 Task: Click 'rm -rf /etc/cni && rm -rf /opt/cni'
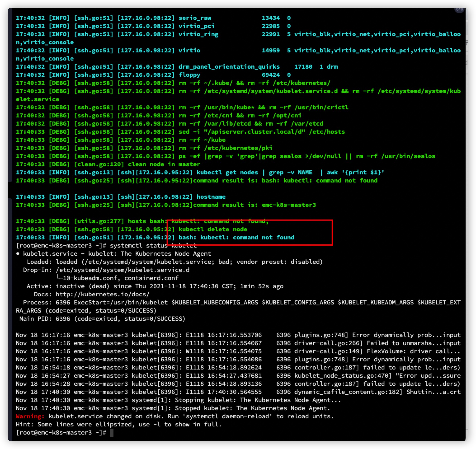pos(240,116)
